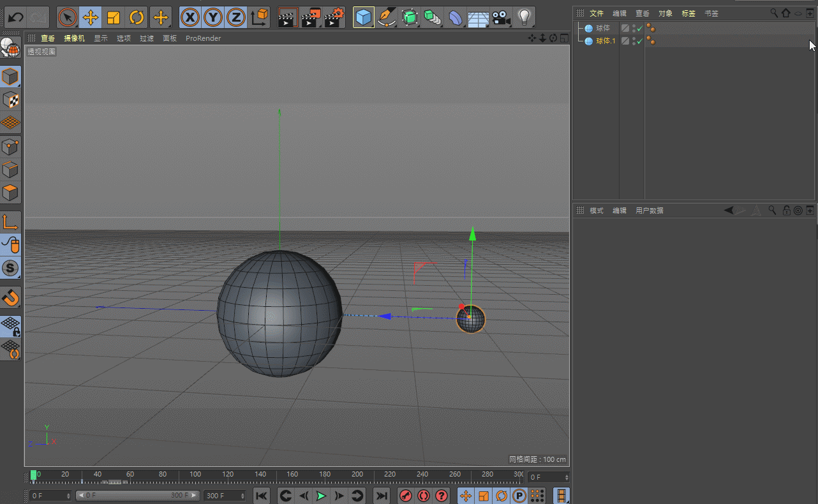818x504 pixels.
Task: Open the viewport 过滤 menu
Action: point(147,38)
